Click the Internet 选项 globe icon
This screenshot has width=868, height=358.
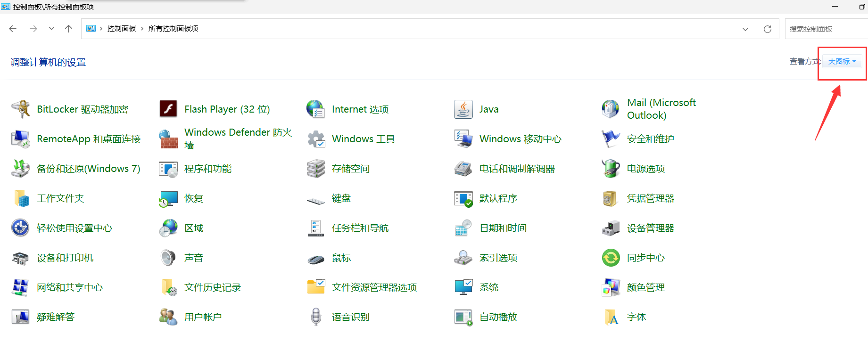tap(315, 109)
